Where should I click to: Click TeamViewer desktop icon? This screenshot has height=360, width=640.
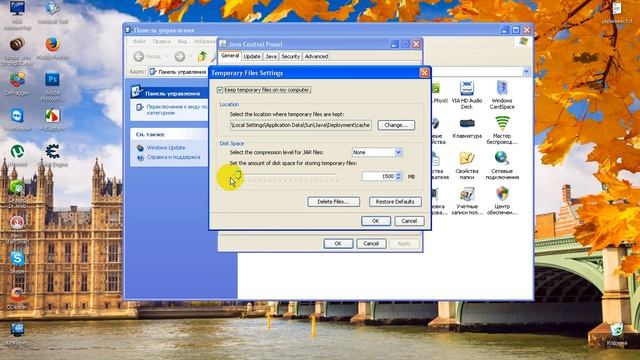(x=17, y=120)
